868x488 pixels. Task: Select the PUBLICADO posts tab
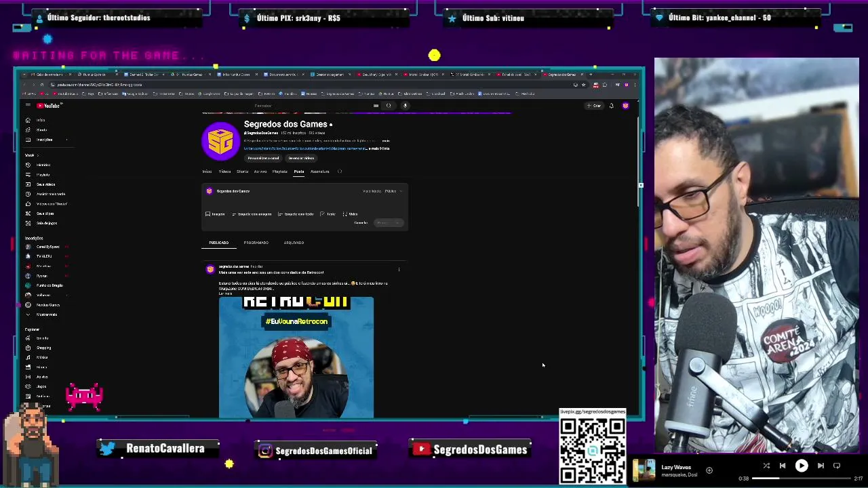(218, 243)
